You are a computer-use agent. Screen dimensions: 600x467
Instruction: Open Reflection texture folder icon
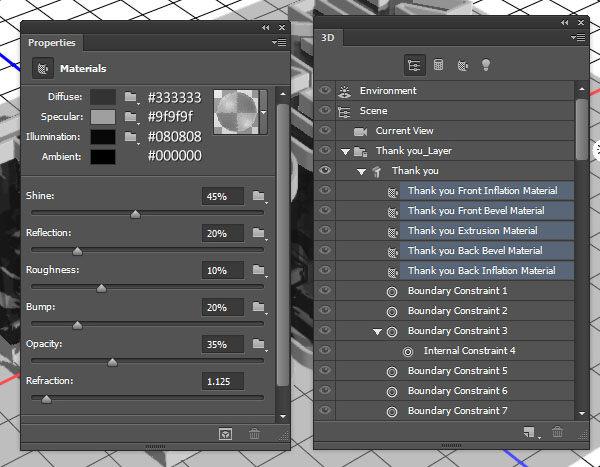click(260, 234)
